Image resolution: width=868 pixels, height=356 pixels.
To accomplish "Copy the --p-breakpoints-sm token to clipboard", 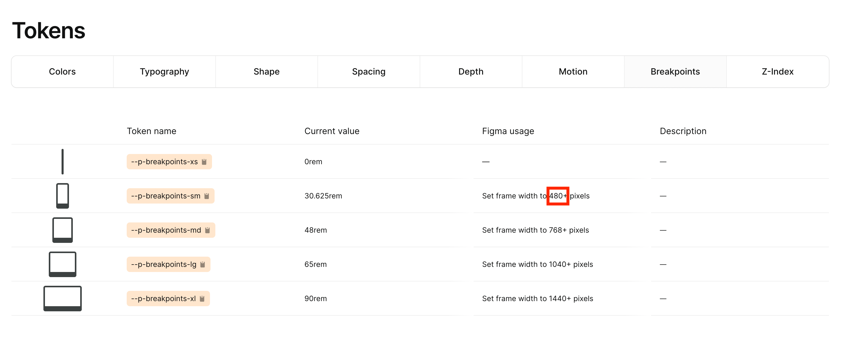I will 207,196.
